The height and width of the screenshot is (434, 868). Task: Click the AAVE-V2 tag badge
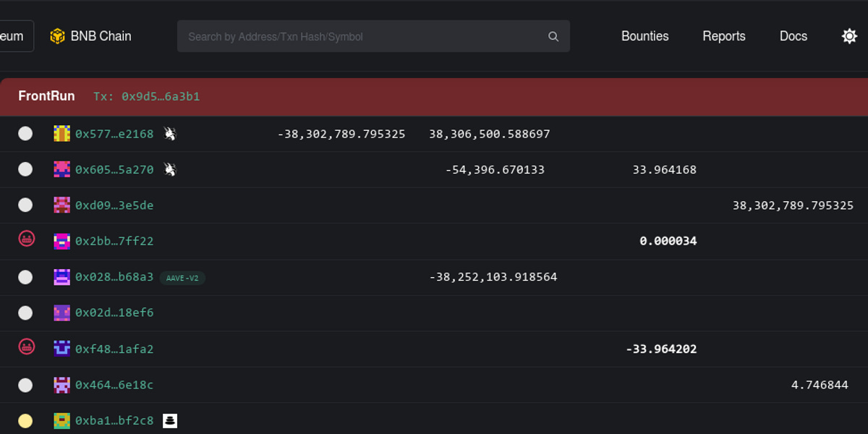tap(182, 278)
